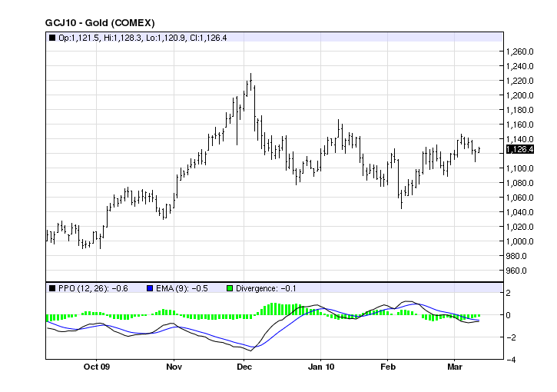Image resolution: width=557 pixels, height=392 pixels.
Task: Click the Jan 10 date label
Action: 321,367
